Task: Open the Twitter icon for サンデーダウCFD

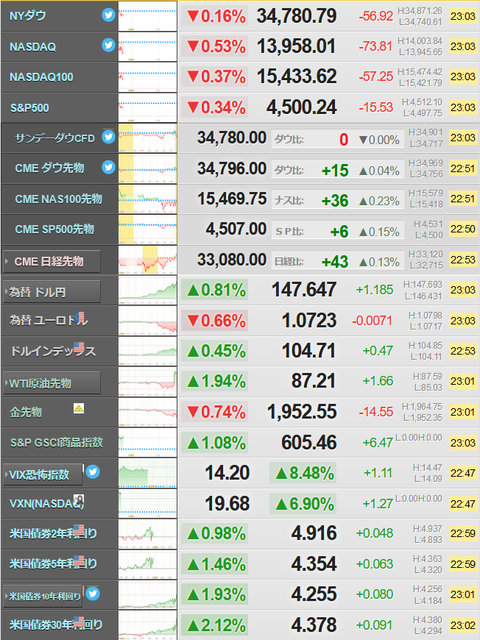Action: (x=108, y=137)
